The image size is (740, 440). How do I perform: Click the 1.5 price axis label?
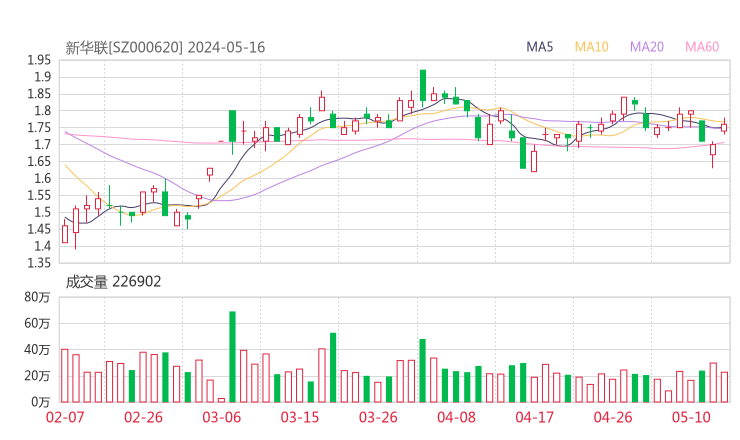[x=42, y=212]
